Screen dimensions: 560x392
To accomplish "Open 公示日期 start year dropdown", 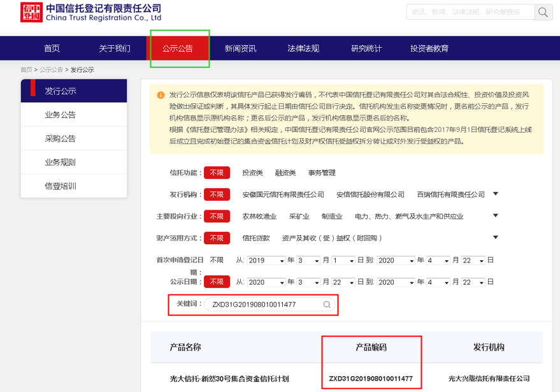I will tap(266, 282).
